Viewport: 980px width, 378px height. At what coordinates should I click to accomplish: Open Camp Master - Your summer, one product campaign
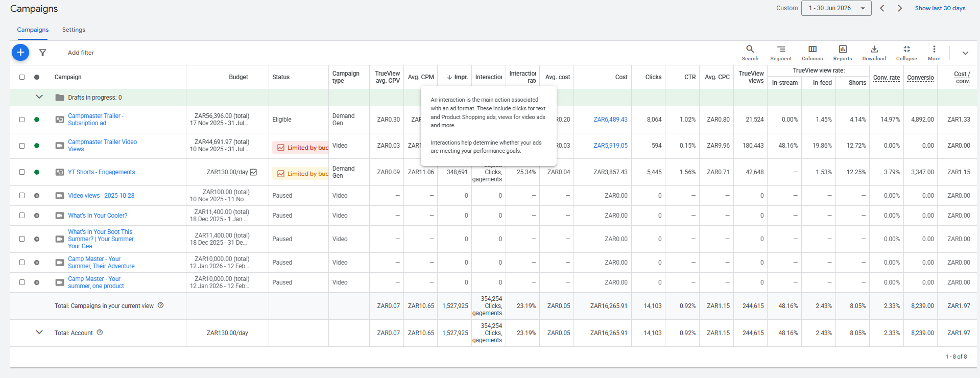pos(95,282)
